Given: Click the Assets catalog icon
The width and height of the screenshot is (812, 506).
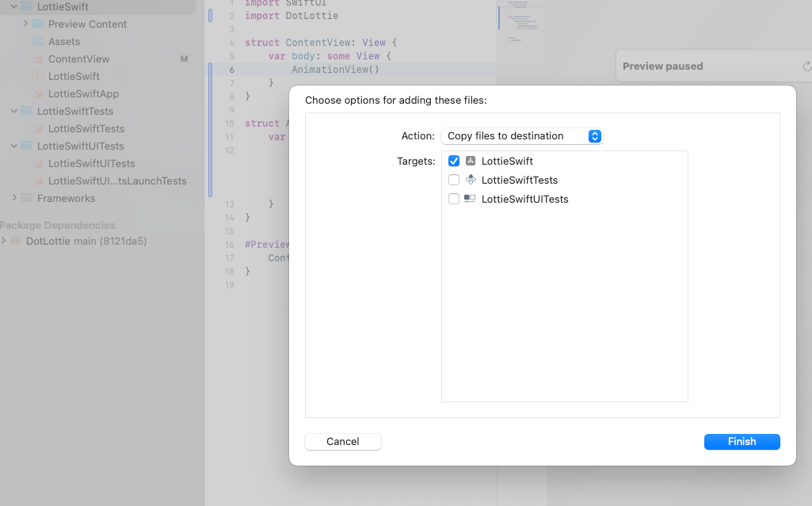Looking at the screenshot, I should pyautogui.click(x=38, y=41).
